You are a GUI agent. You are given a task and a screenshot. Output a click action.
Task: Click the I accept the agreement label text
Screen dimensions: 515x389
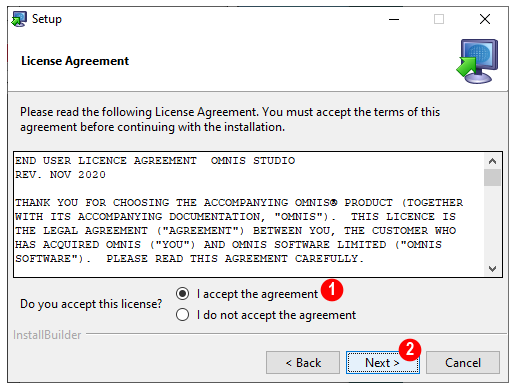[x=257, y=294]
